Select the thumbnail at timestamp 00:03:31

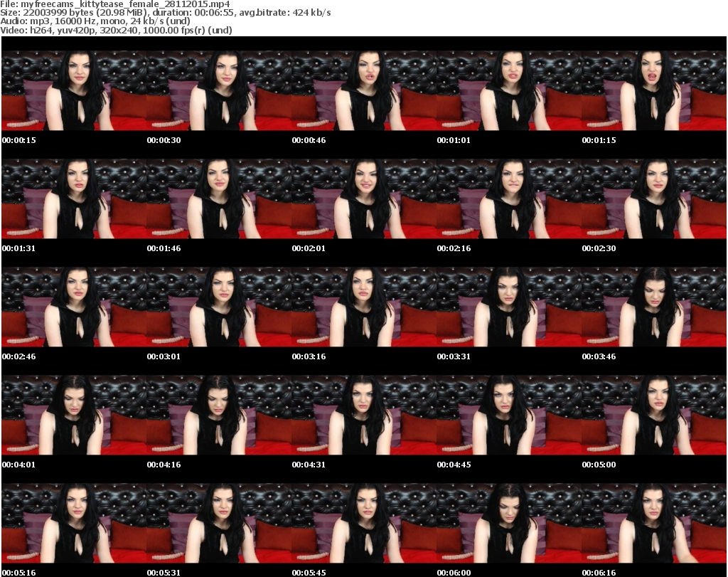[x=508, y=307]
